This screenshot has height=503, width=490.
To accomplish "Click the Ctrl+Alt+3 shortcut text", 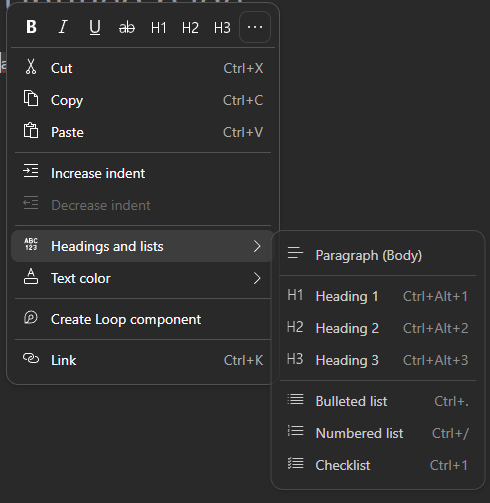I will [x=435, y=361].
